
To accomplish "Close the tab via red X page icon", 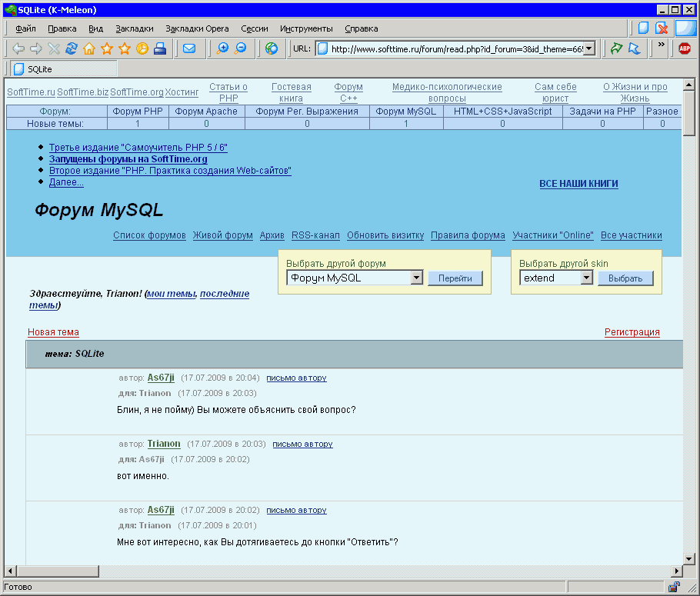I will click(662, 28).
